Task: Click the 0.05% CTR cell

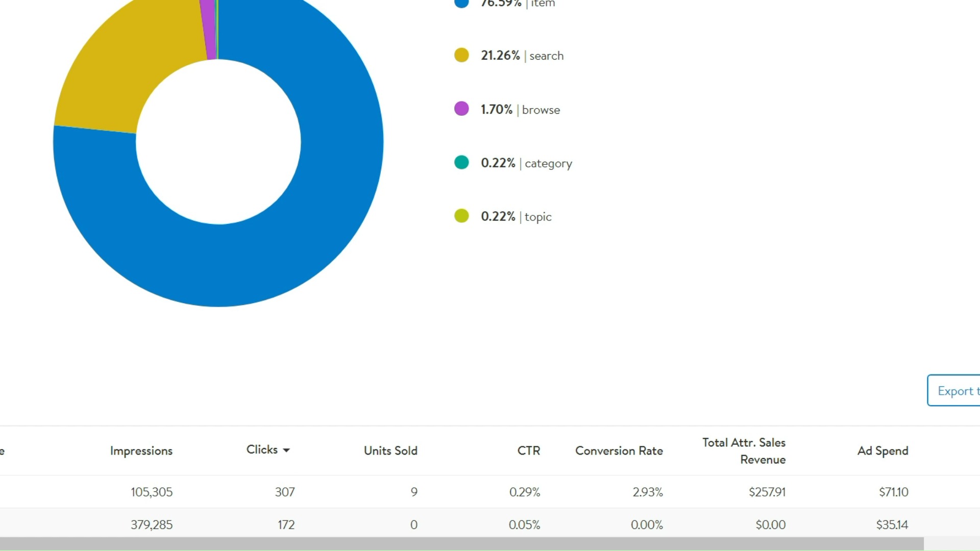Action: point(524,524)
